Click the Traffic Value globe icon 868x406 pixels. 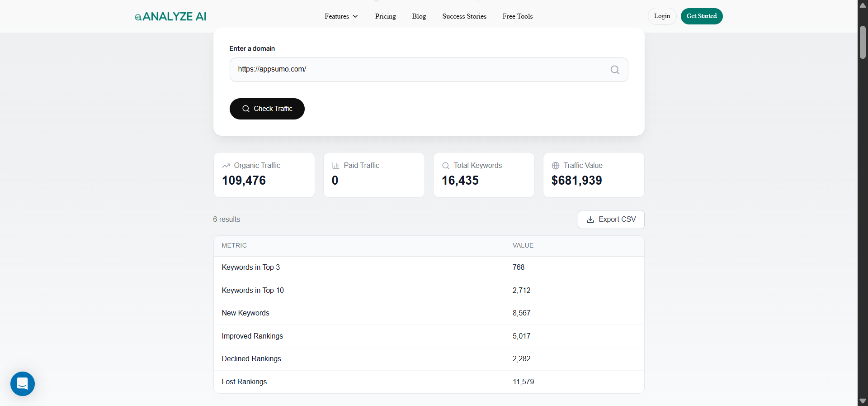pos(556,166)
